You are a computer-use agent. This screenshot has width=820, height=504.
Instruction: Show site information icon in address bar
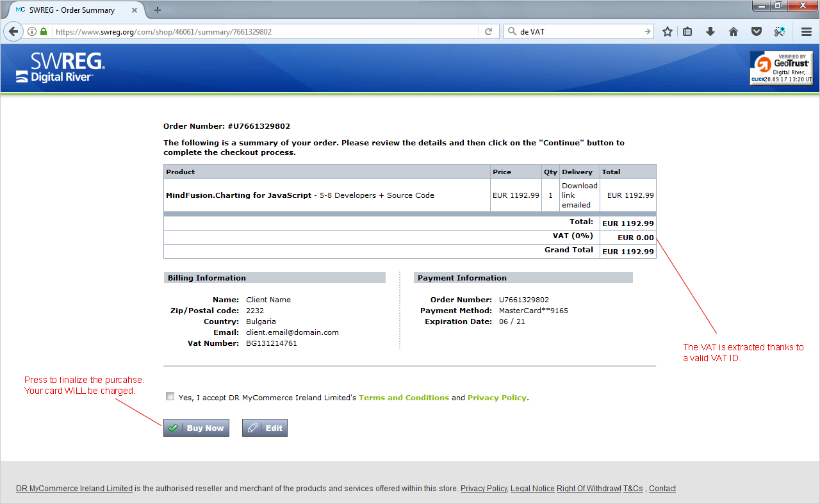pos(31,31)
